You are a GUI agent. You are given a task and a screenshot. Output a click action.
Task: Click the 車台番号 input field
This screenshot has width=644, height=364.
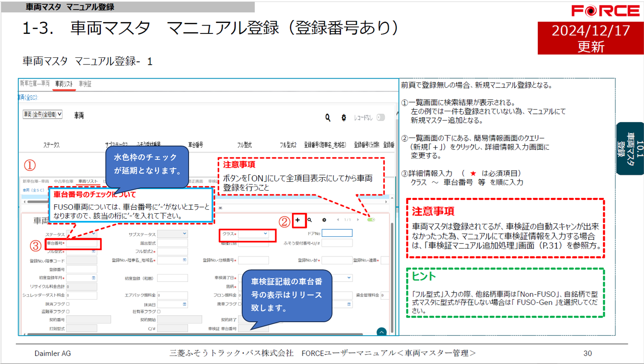[82, 244]
